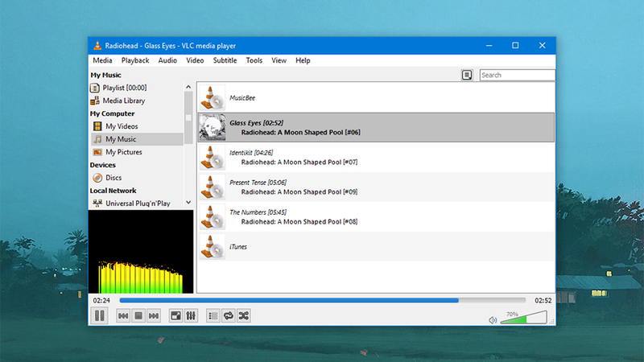This screenshot has width=644, height=362.
Task: Open the Tools menu
Action: tap(254, 60)
